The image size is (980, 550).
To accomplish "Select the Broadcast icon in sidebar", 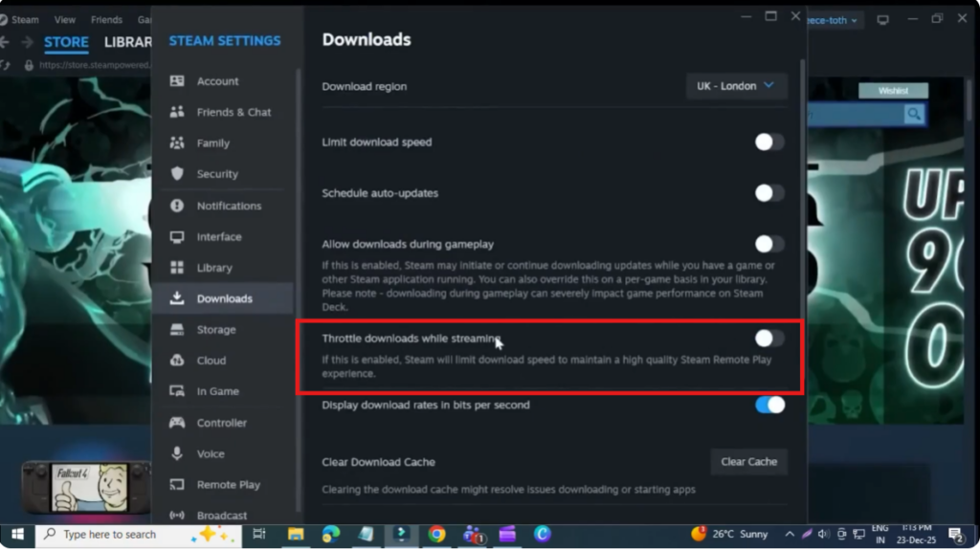I will pyautogui.click(x=177, y=515).
